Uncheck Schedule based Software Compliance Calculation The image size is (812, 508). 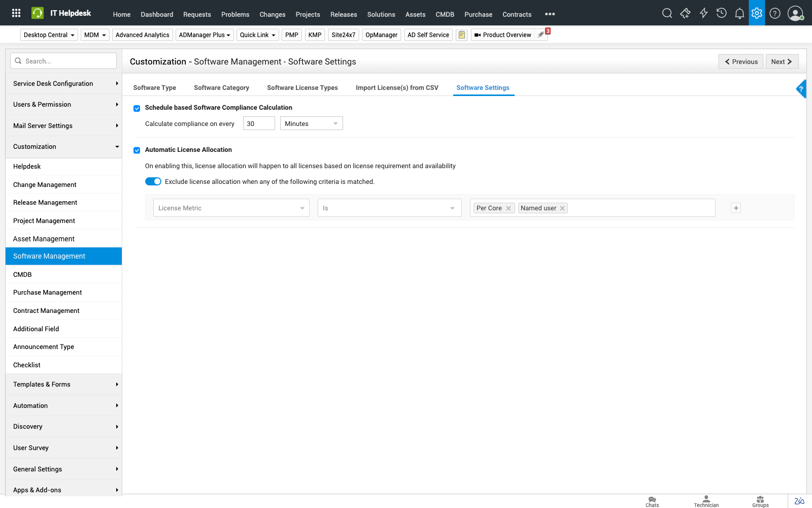pos(137,108)
